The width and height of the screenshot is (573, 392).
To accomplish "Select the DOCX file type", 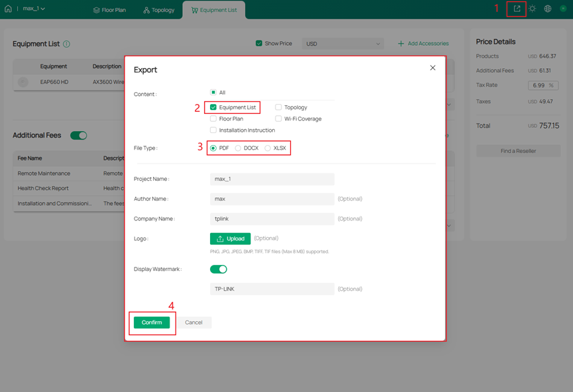I will (238, 148).
